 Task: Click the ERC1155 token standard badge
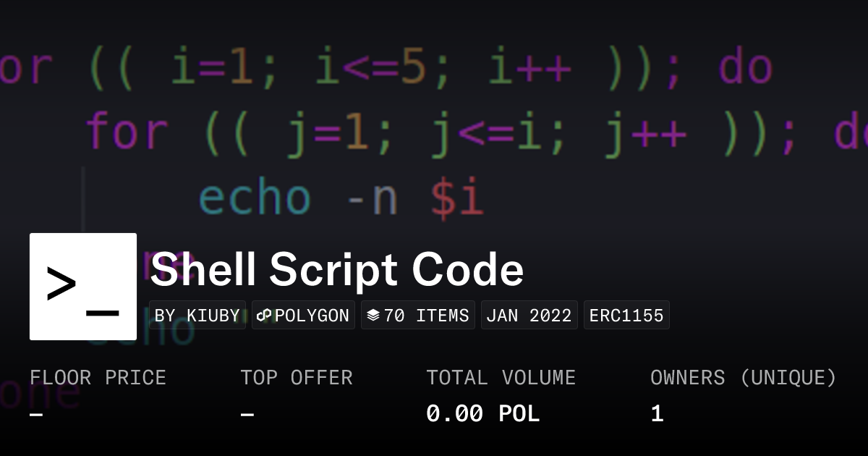click(626, 315)
